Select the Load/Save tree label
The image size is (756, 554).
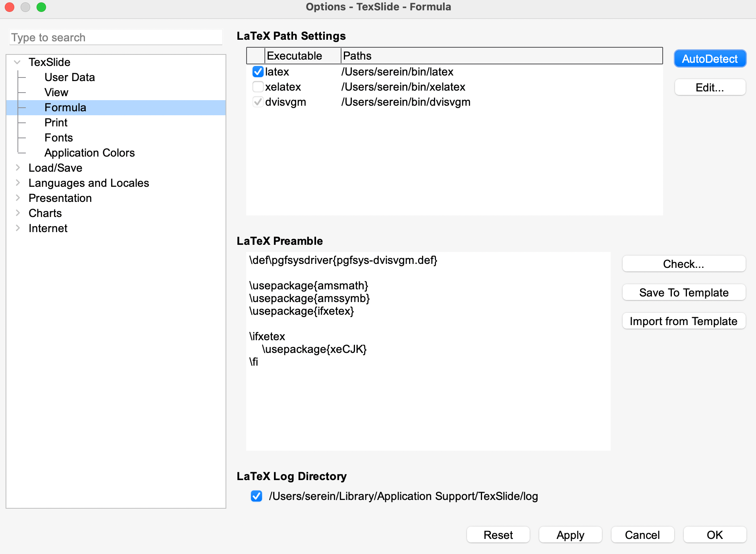pos(55,168)
